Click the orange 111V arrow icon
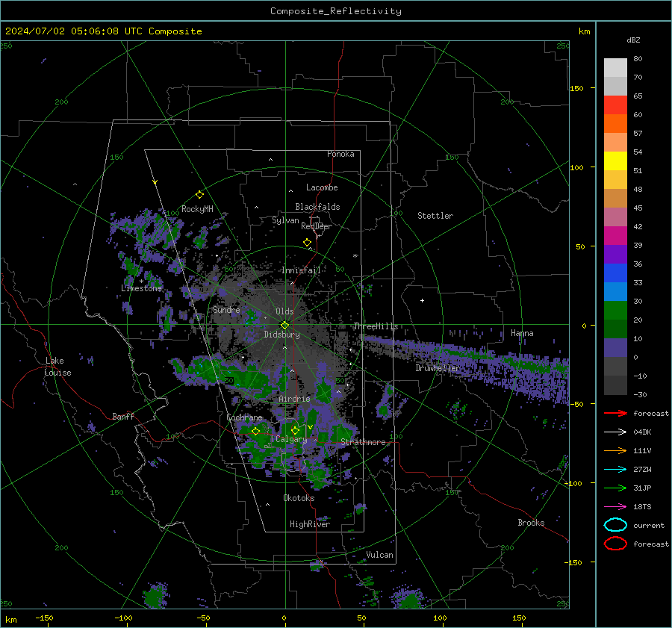Screen dimensions: 672x628 (615, 450)
